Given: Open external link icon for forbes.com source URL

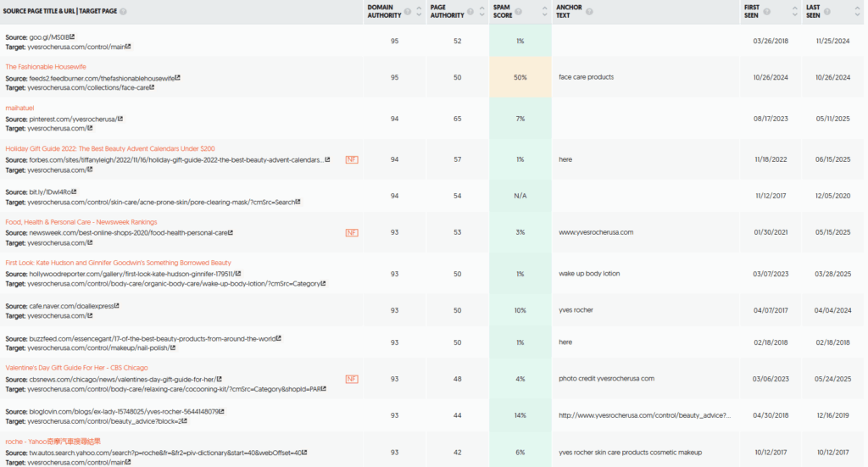Looking at the screenshot, I should [327, 160].
